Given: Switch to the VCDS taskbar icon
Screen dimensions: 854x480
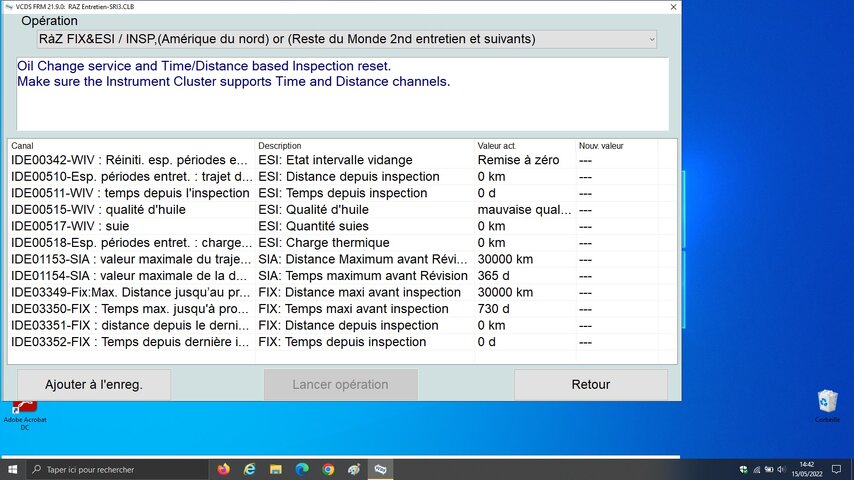Looking at the screenshot, I should coord(380,469).
